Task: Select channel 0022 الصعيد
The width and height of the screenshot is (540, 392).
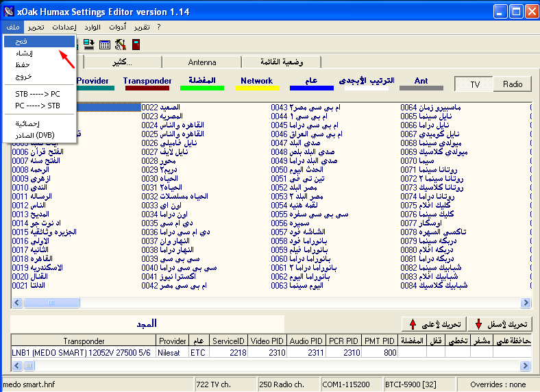Action: 161,108
